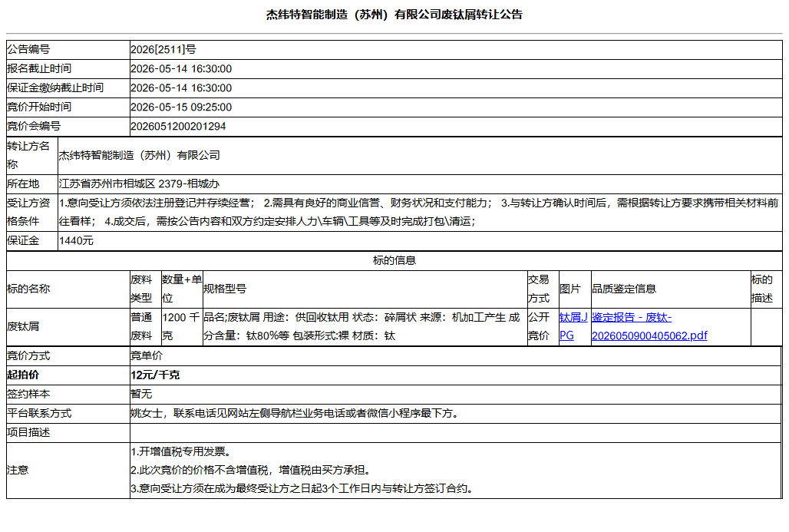
Task: Select the qualification conditions text starting 1.意向受让方
Action: (x=418, y=212)
